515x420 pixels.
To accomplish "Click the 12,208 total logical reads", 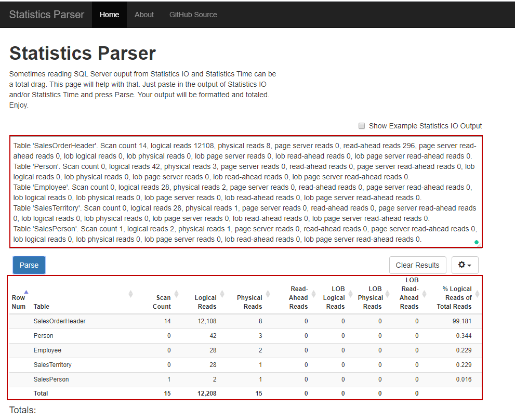I will click(x=207, y=393).
